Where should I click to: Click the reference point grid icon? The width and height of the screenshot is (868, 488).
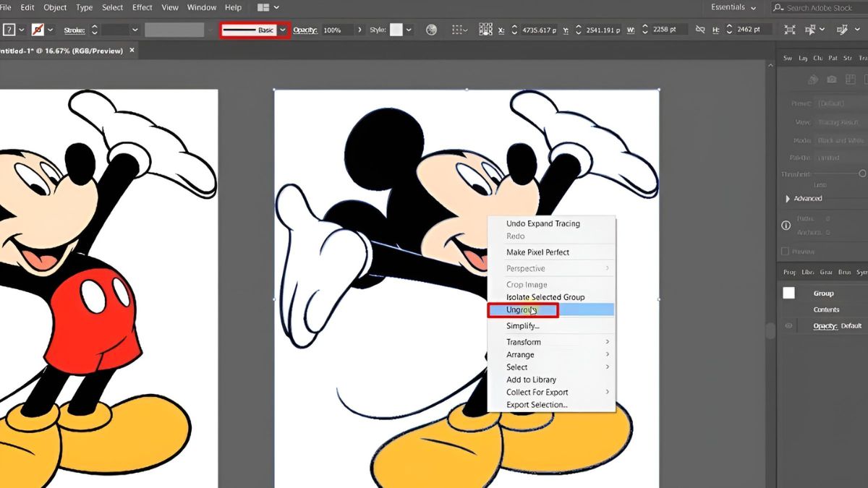point(485,30)
